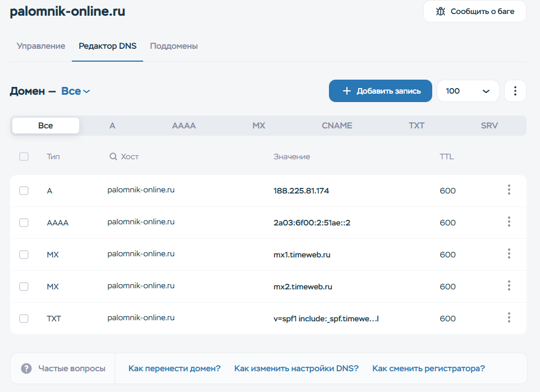The image size is (540, 392).
Task: Click the palomnik-online.ru host in AAAA row
Action: click(141, 222)
